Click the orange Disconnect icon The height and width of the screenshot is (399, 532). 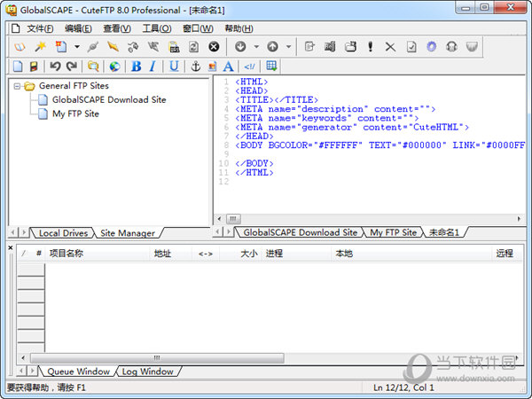[113, 46]
